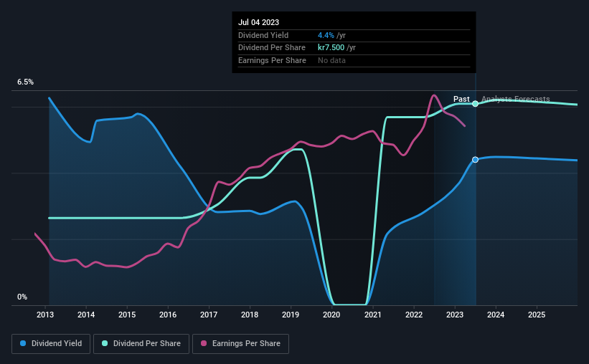The width and height of the screenshot is (589, 364).
Task: Click the Earnings Per Share row label in tooltip
Action: pyautogui.click(x=272, y=60)
